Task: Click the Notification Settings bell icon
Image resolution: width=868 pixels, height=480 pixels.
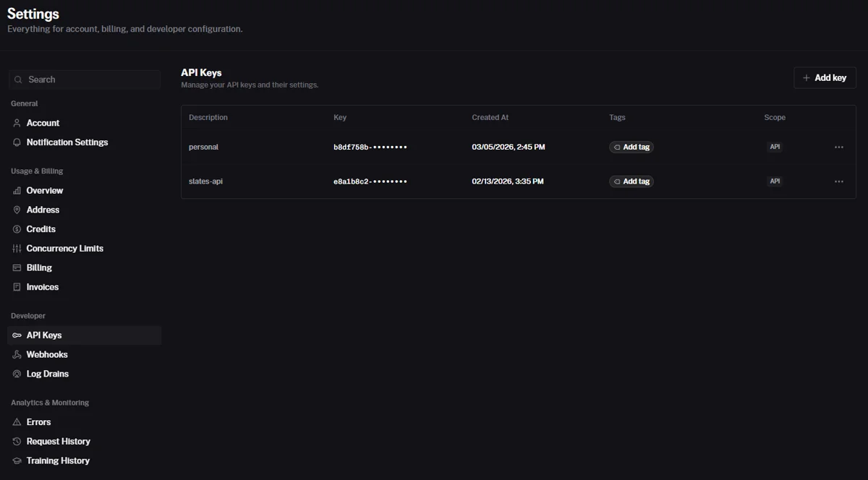Action: point(17,142)
